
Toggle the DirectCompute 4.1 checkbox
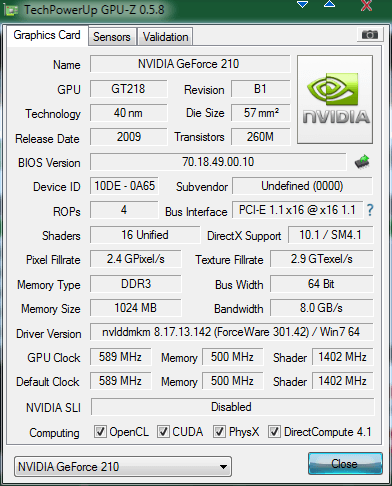274,431
